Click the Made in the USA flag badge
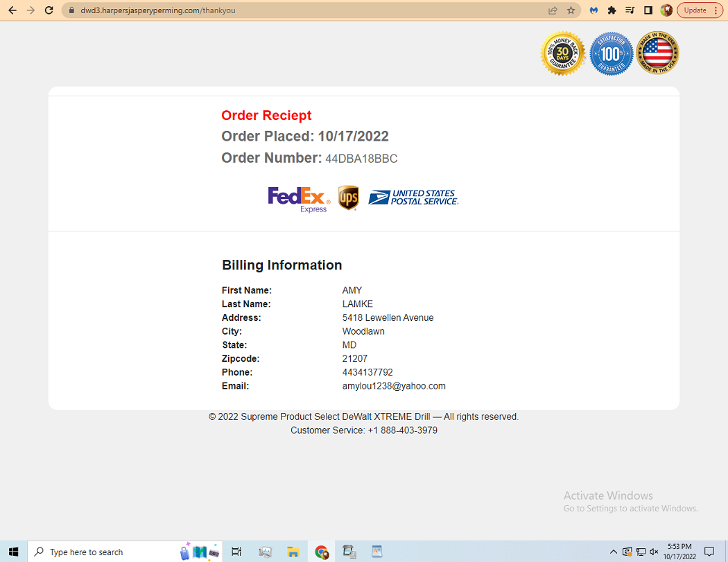The height and width of the screenshot is (562, 728). click(x=657, y=53)
